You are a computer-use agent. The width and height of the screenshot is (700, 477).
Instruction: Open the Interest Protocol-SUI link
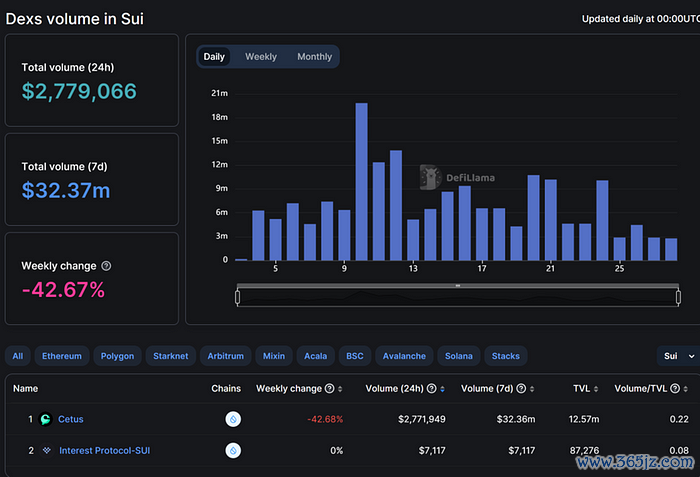click(104, 450)
